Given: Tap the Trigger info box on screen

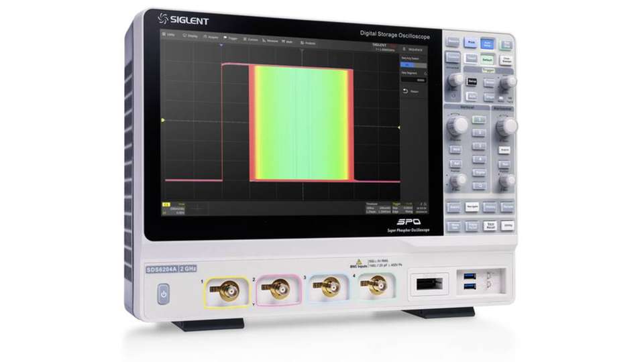Looking at the screenshot, I should [x=402, y=208].
